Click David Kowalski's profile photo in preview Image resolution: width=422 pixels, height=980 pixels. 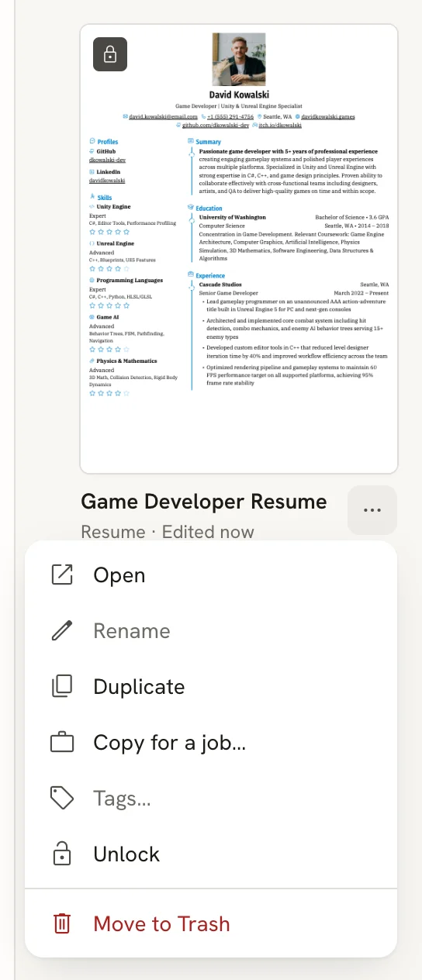(239, 59)
